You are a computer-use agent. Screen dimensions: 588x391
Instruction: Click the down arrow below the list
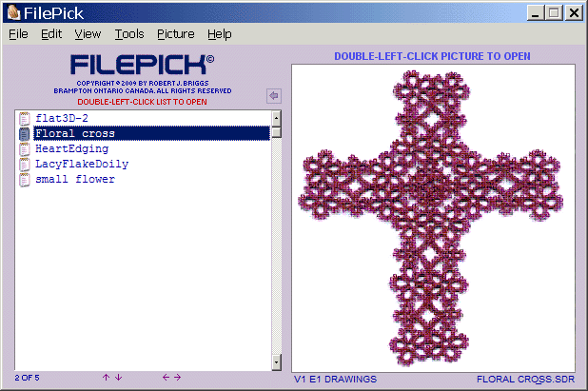(119, 377)
